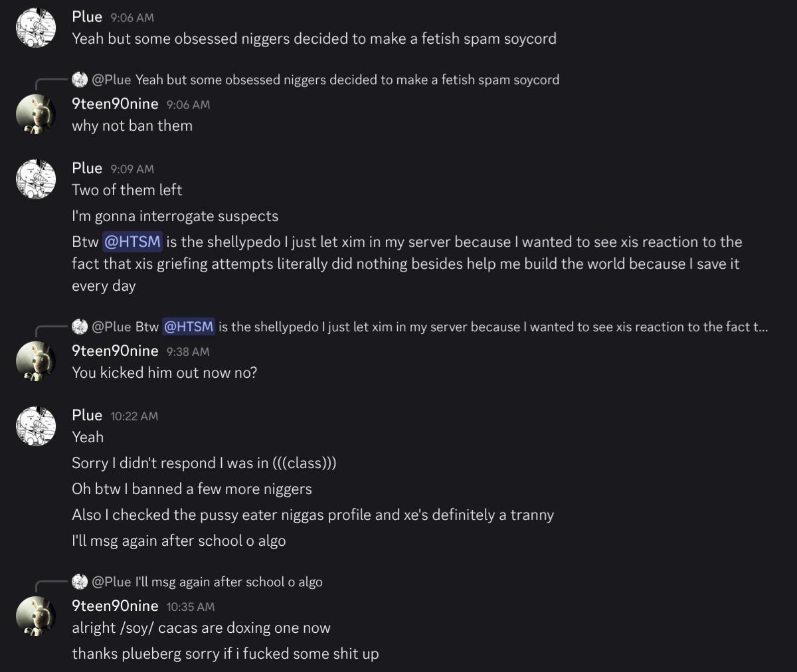797x672 pixels.
Task: Click the @Plue name in the 10:35 reply preview
Action: (x=112, y=582)
